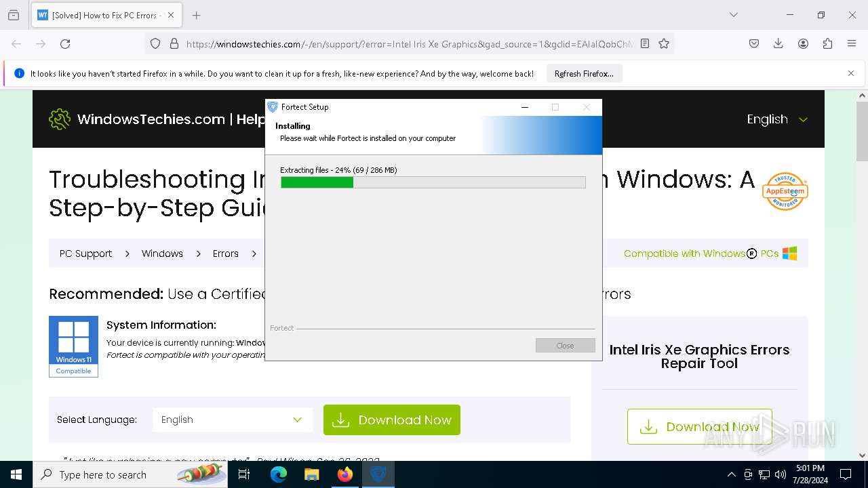868x488 pixels.
Task: Click the PC Support breadcrumb
Action: tap(85, 253)
